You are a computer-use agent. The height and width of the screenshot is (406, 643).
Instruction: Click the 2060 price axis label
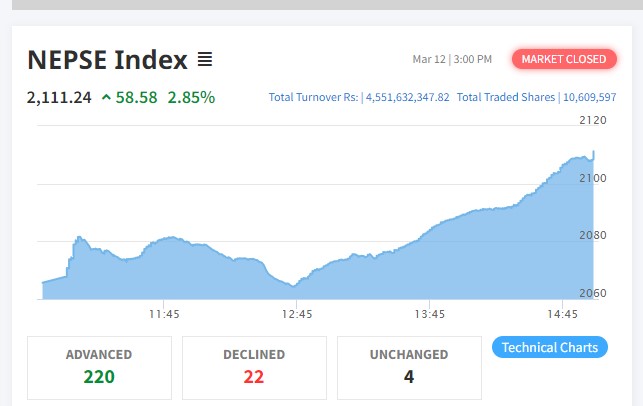(593, 293)
